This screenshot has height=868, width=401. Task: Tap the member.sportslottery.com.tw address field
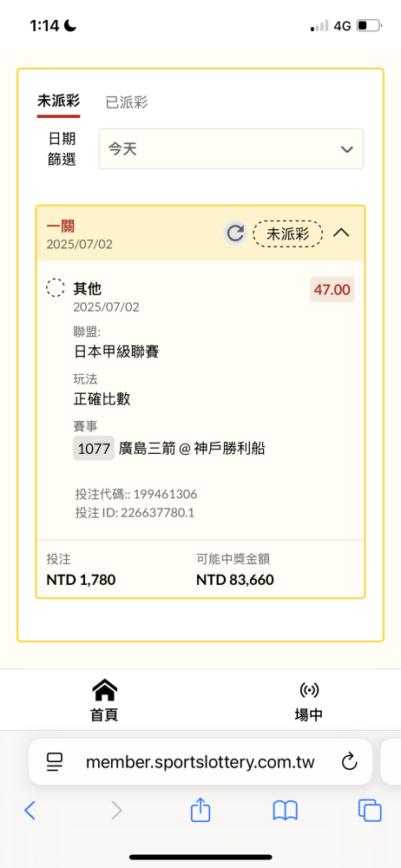click(200, 762)
